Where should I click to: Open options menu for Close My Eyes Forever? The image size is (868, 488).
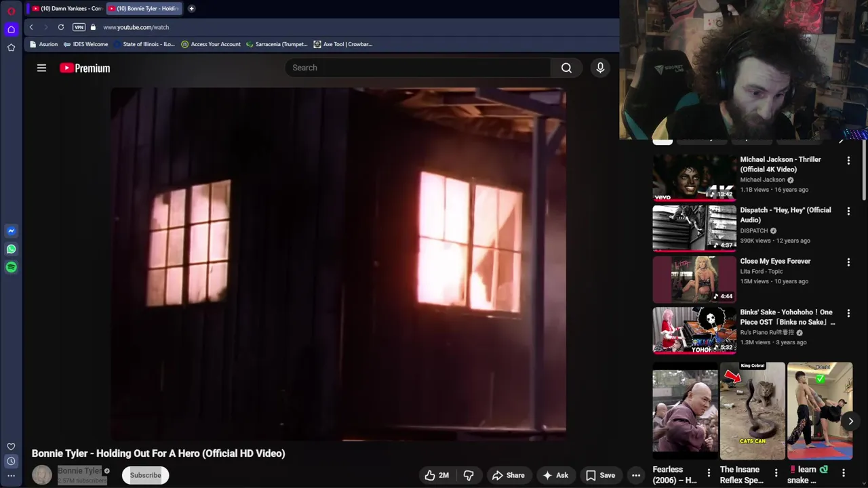click(848, 262)
